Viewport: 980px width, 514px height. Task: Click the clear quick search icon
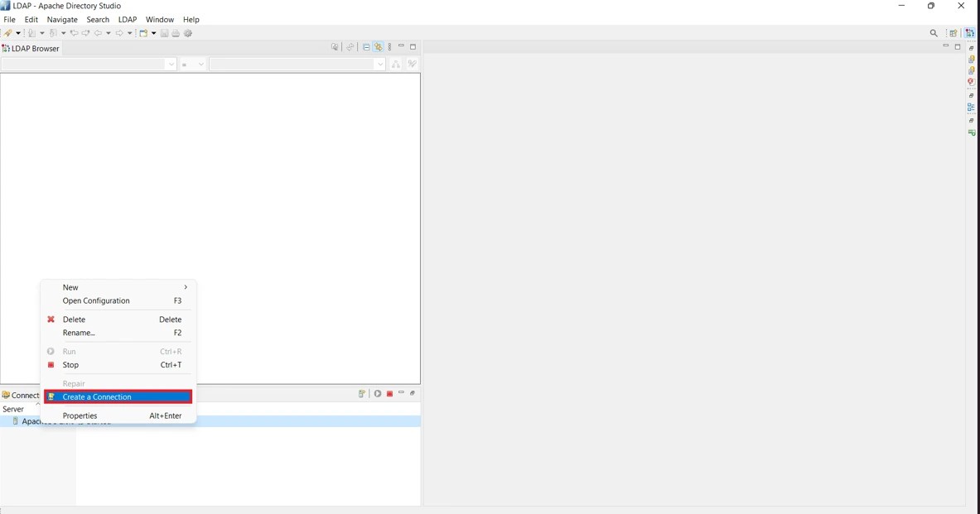(412, 65)
